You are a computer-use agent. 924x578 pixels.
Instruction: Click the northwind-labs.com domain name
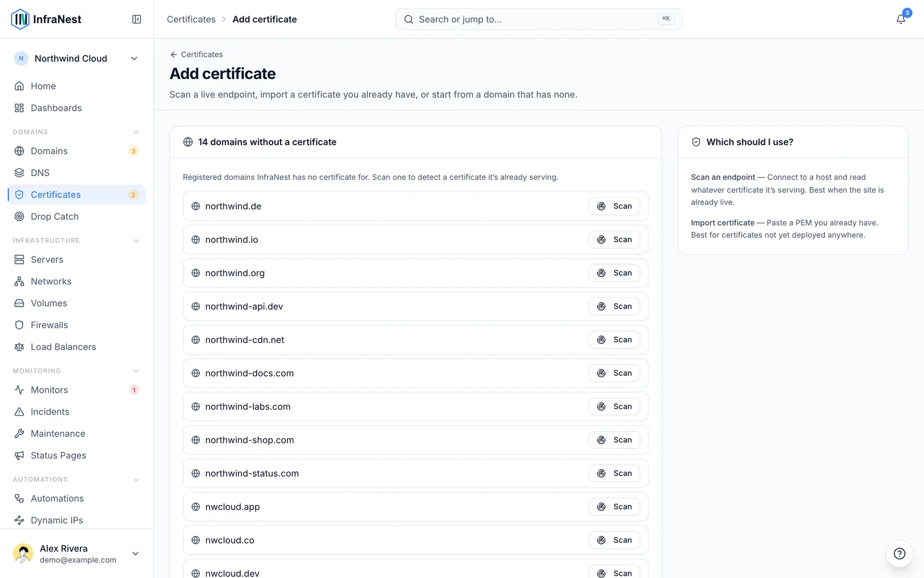point(248,407)
